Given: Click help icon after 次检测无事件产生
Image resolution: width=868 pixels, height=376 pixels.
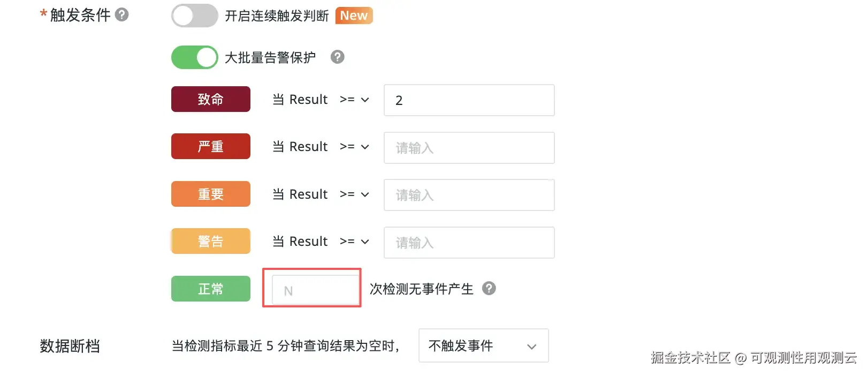Looking at the screenshot, I should (489, 288).
